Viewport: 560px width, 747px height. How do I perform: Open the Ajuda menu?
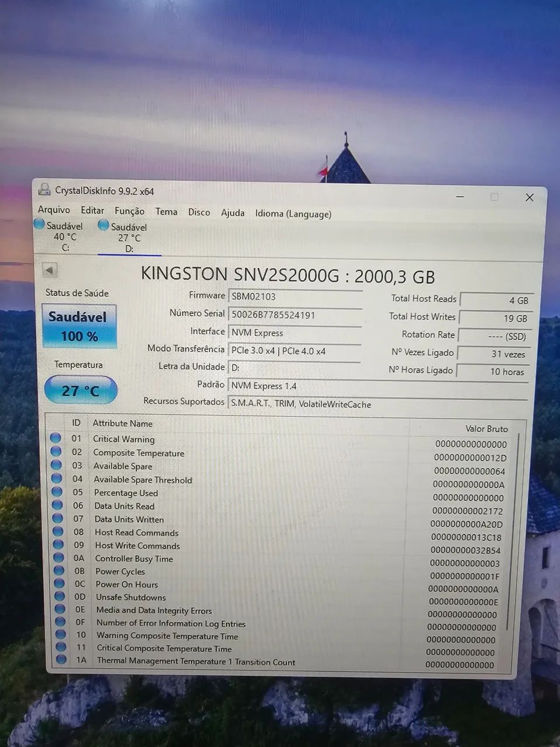233,212
